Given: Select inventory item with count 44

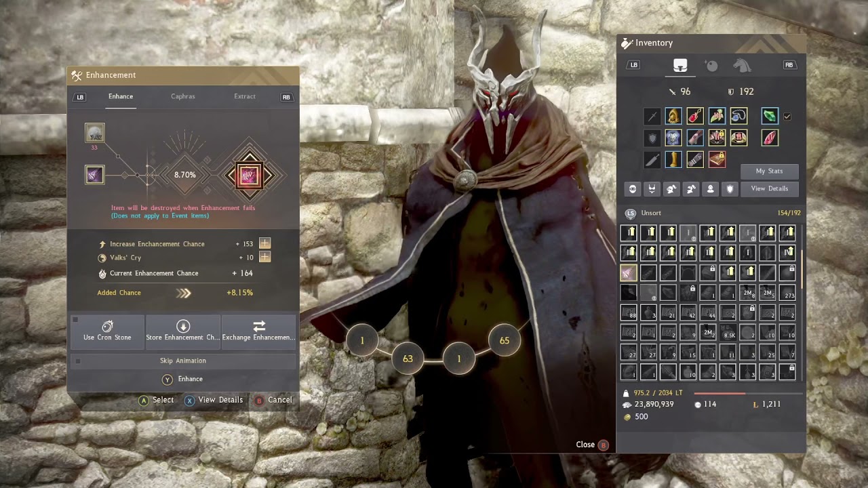Looking at the screenshot, I should pyautogui.click(x=708, y=312).
